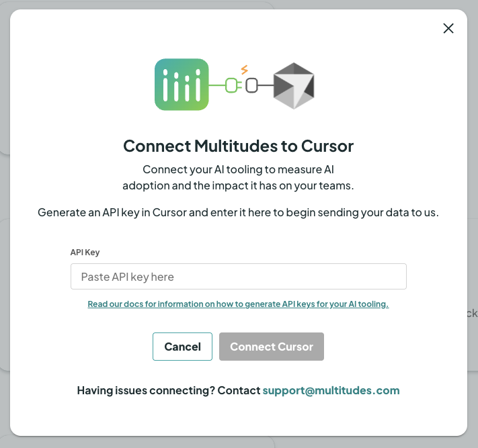The image size is (478, 448).
Task: Click the 'Connect your AI tooling' description text
Action: (x=238, y=177)
